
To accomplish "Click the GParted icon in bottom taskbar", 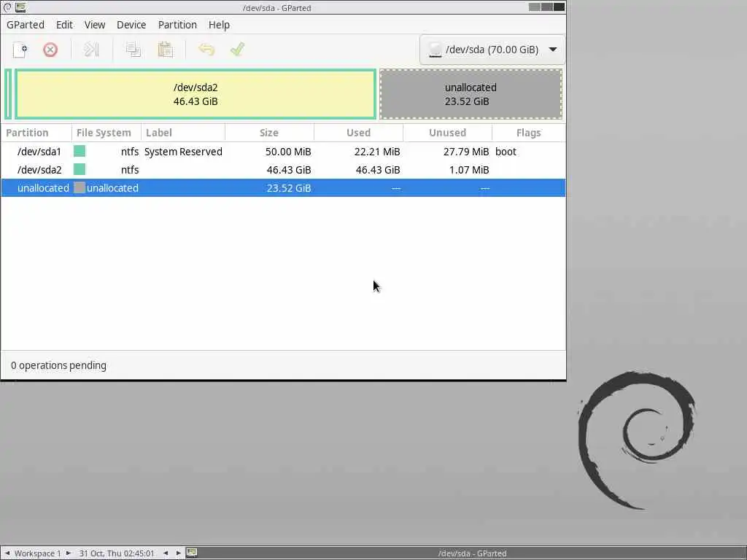I will coord(192,553).
